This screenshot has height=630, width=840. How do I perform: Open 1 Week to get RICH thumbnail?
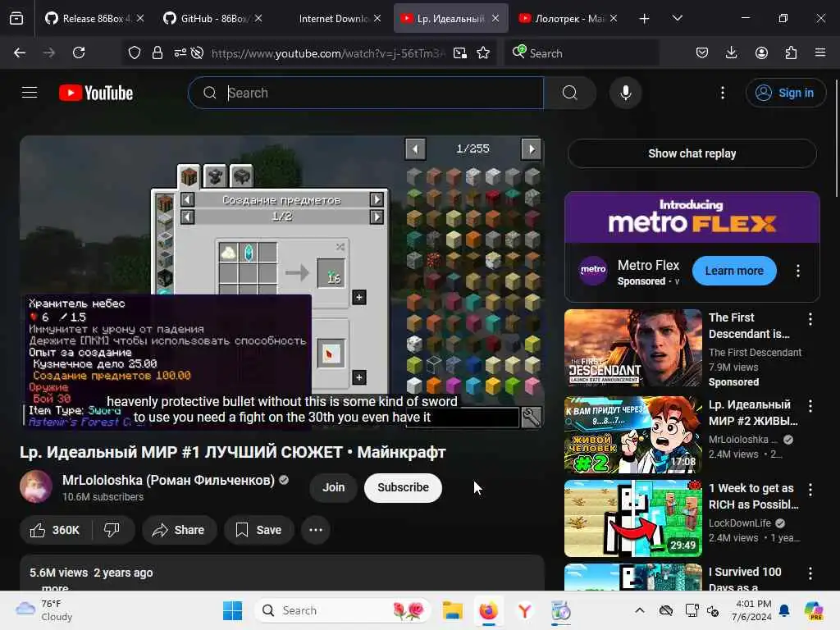(x=632, y=518)
